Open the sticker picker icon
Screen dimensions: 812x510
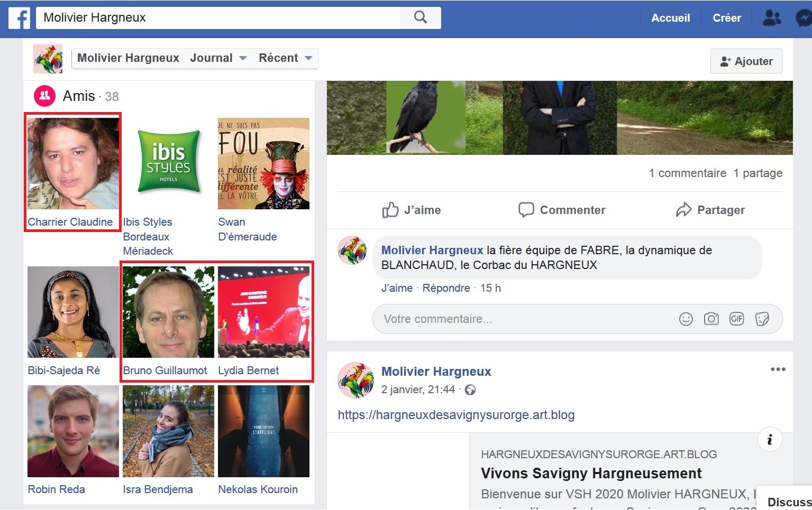tap(762, 319)
